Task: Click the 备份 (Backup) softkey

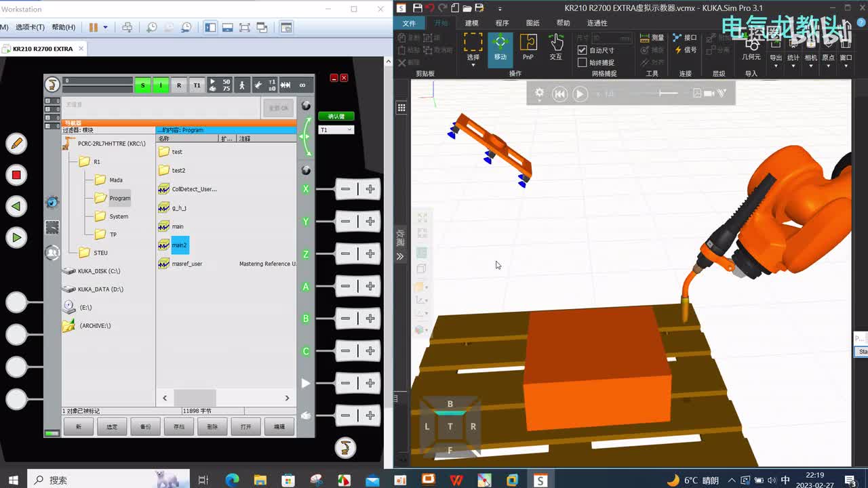Action: point(145,426)
